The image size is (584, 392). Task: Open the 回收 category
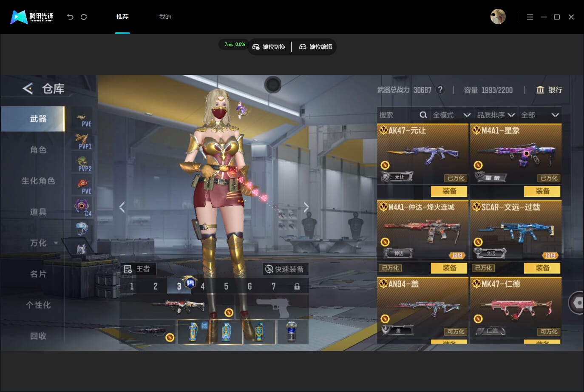tap(38, 336)
